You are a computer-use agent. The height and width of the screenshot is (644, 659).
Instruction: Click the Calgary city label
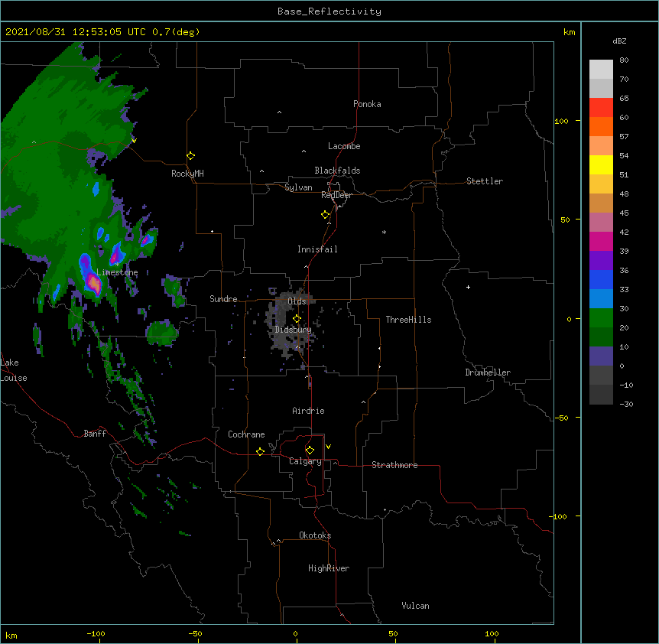305,461
